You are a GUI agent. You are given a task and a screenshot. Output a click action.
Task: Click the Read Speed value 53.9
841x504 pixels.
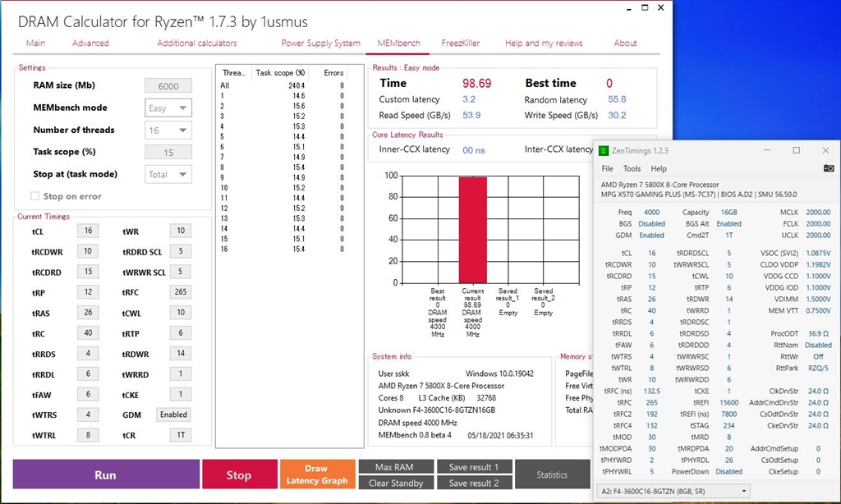[x=471, y=115]
